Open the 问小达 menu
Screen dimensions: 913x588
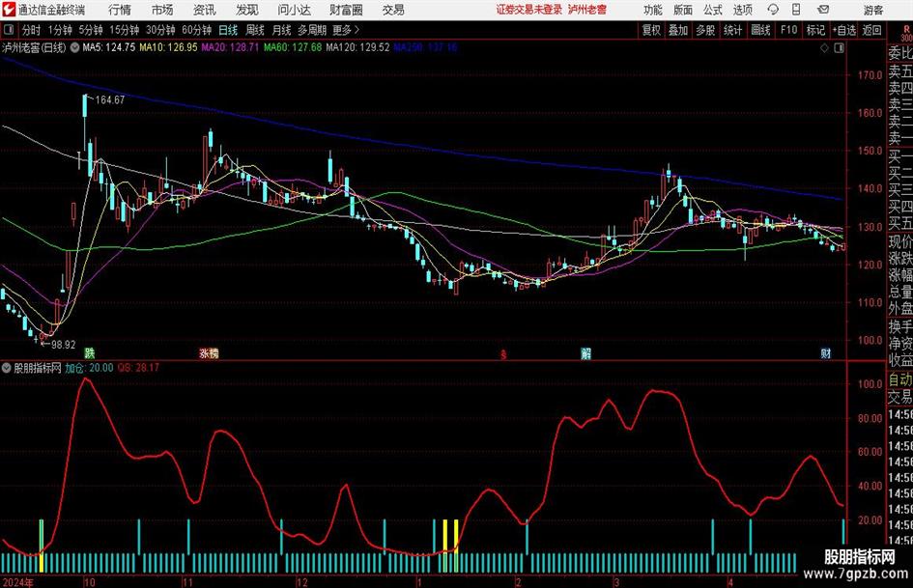(x=294, y=10)
